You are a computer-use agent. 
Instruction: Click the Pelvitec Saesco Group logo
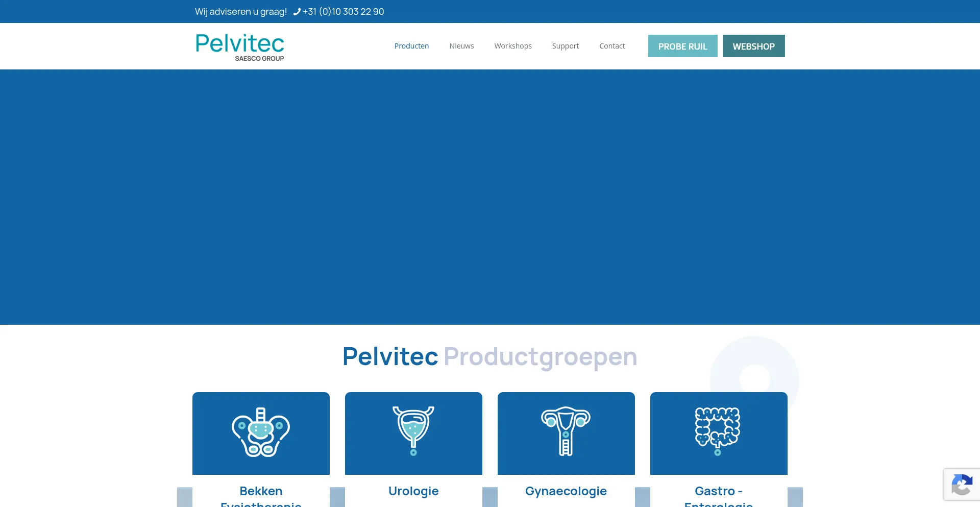(240, 47)
